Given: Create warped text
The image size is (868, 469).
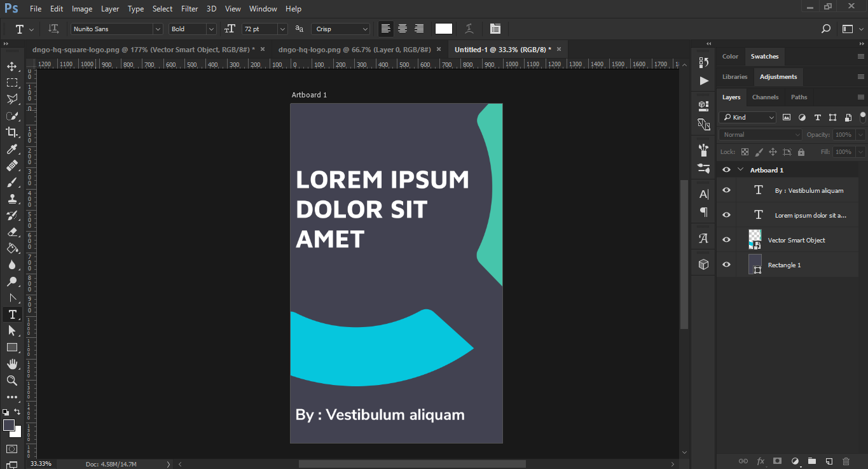Looking at the screenshot, I should 469,29.
